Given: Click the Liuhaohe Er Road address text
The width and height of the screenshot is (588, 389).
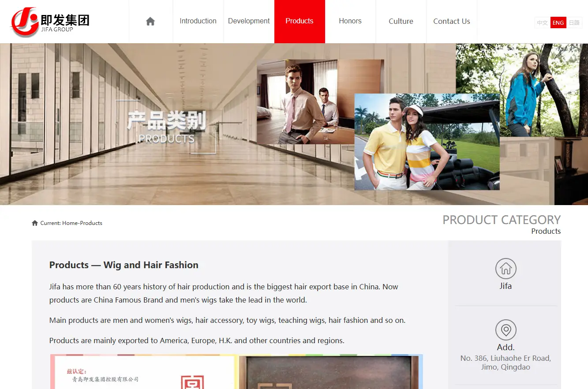Looking at the screenshot, I should pos(506,363).
